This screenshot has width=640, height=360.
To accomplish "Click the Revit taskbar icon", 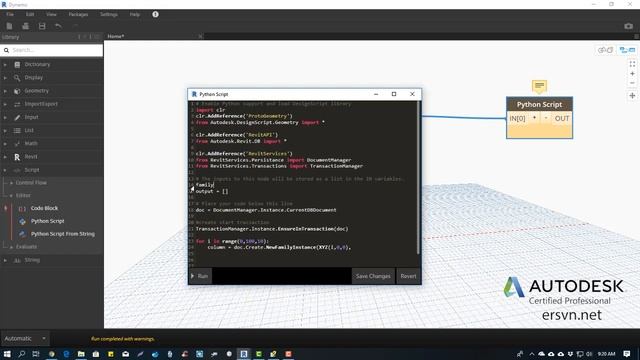I will 244,354.
